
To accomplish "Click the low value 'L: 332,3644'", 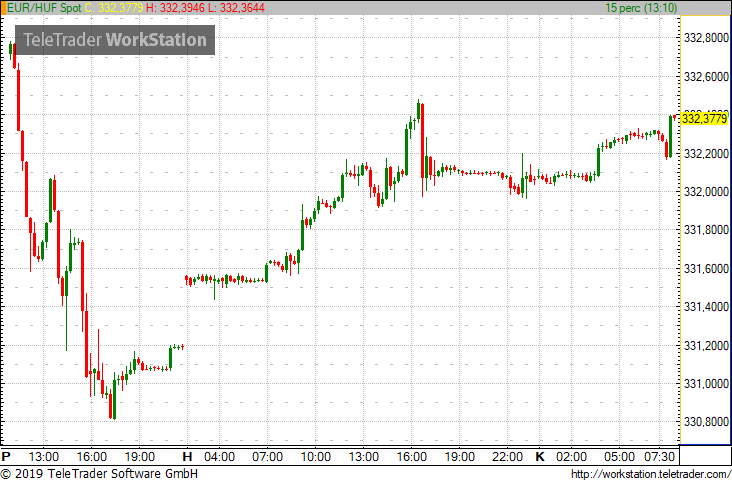I will coord(236,8).
